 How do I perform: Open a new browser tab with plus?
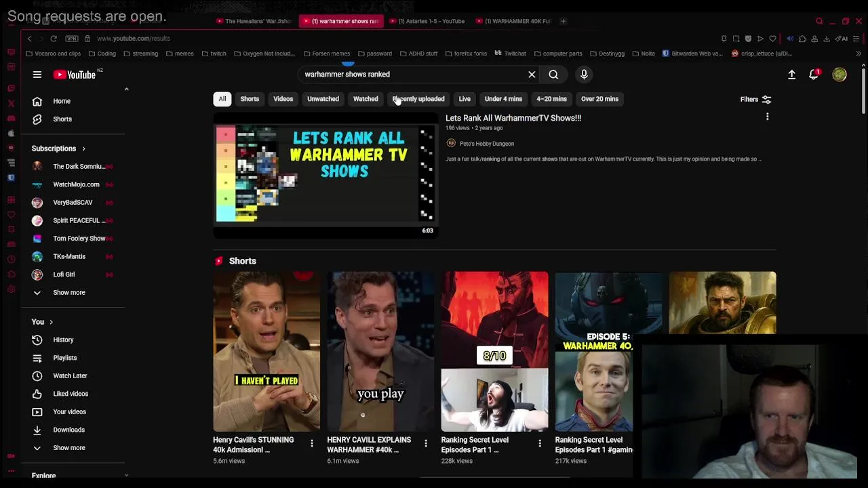[564, 21]
